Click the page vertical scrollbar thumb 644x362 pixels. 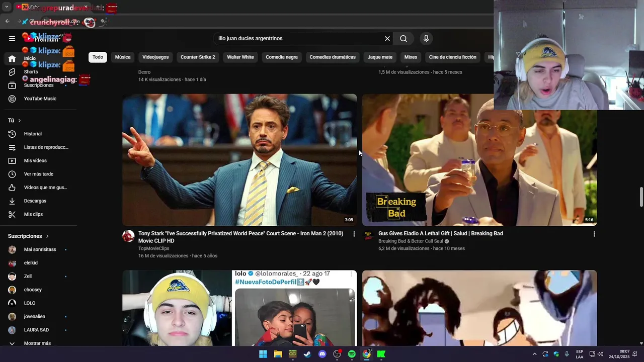641,197
